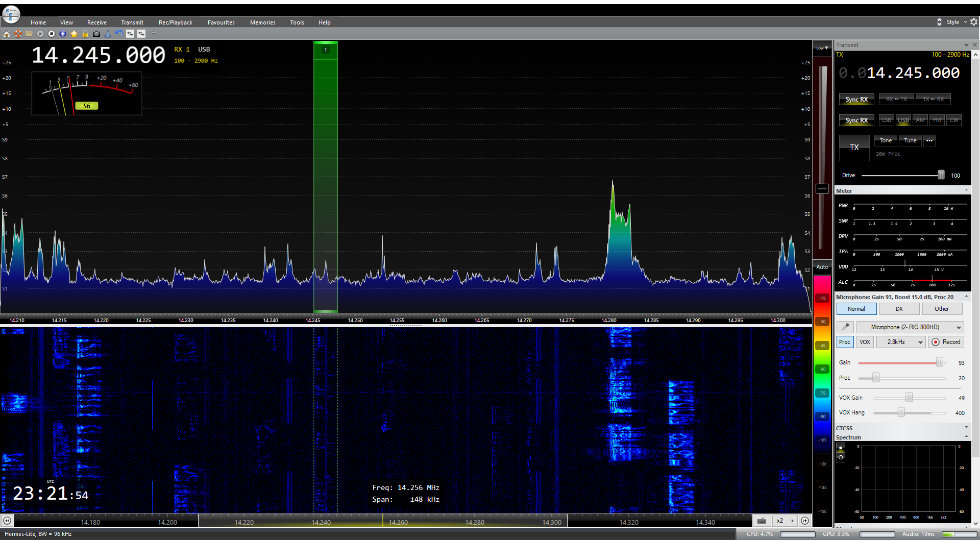Screen dimensions: 980x540
Task: Toggle the VOX button
Action: click(865, 342)
